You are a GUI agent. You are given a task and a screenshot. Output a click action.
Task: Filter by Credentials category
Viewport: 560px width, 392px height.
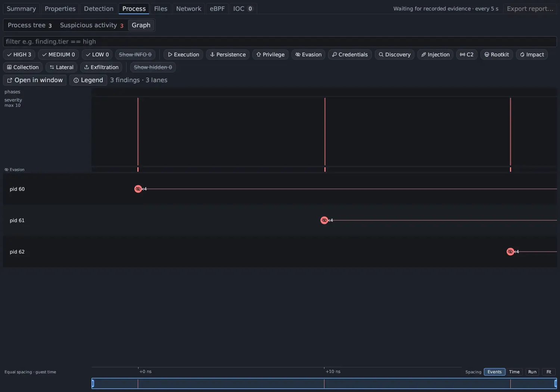350,55
